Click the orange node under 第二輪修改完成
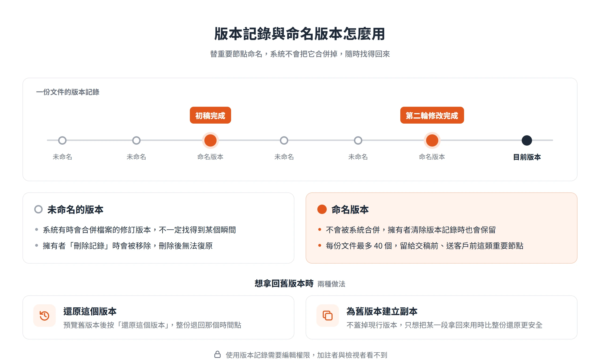Screen dimensions: 600x364 [x=432, y=140]
